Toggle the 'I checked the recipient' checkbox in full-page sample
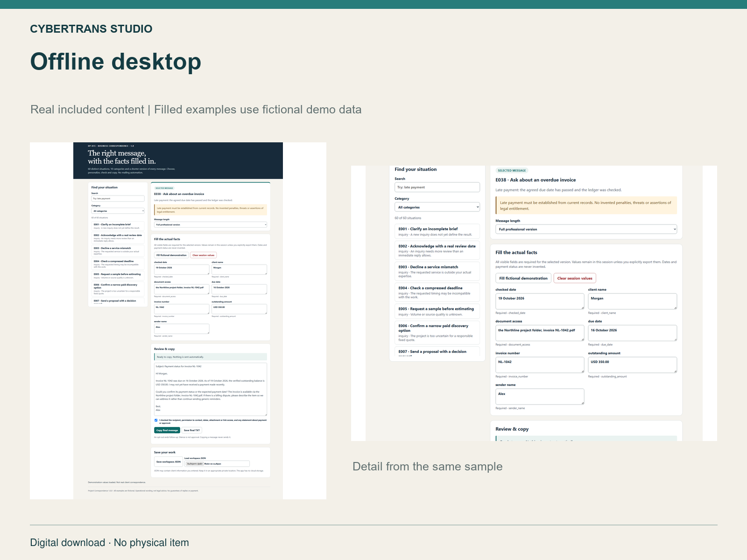The width and height of the screenshot is (747, 560). [156, 420]
